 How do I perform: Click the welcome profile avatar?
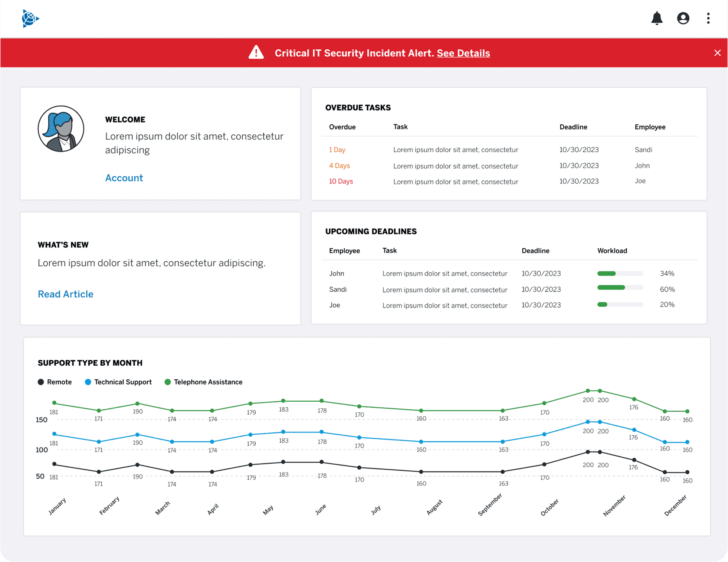61,129
